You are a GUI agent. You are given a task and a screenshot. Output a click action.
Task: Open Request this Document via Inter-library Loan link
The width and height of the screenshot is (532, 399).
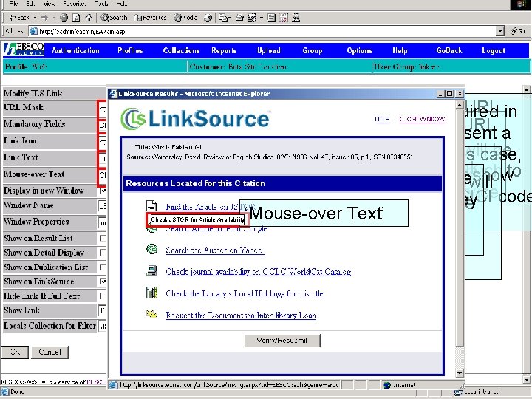tap(241, 315)
